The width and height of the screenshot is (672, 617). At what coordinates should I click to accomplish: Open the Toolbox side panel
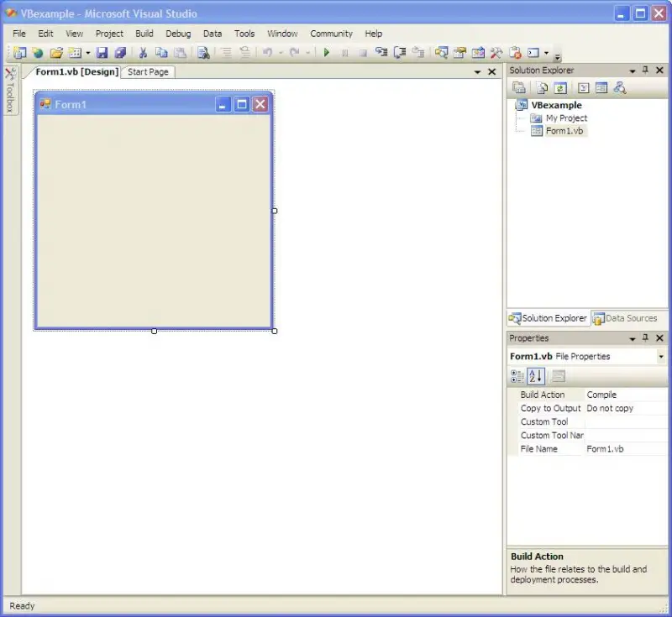coord(10,91)
